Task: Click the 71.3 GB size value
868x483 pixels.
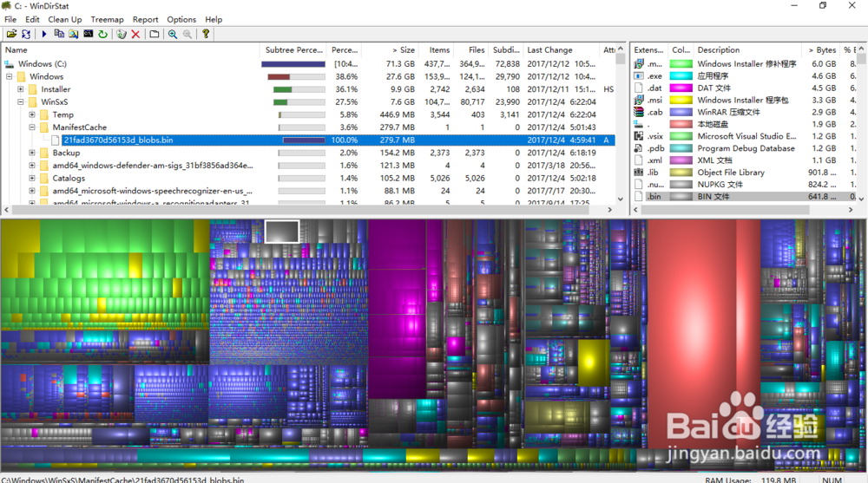Action: (x=400, y=64)
